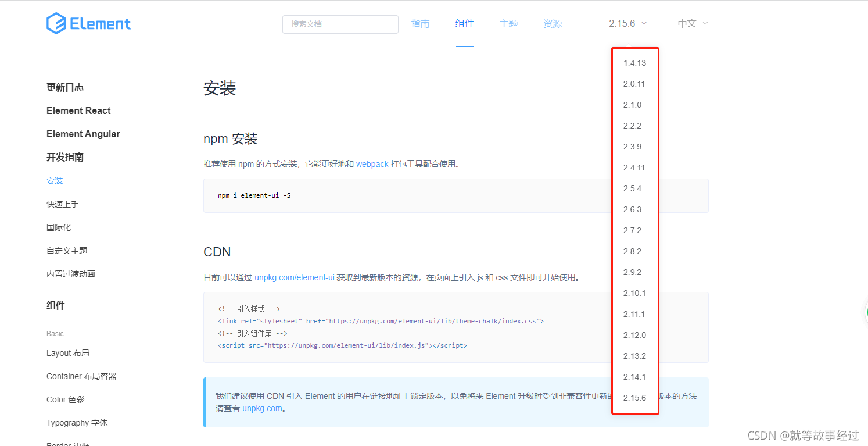
Task: Open Color 色彩 component page
Action: click(66, 399)
